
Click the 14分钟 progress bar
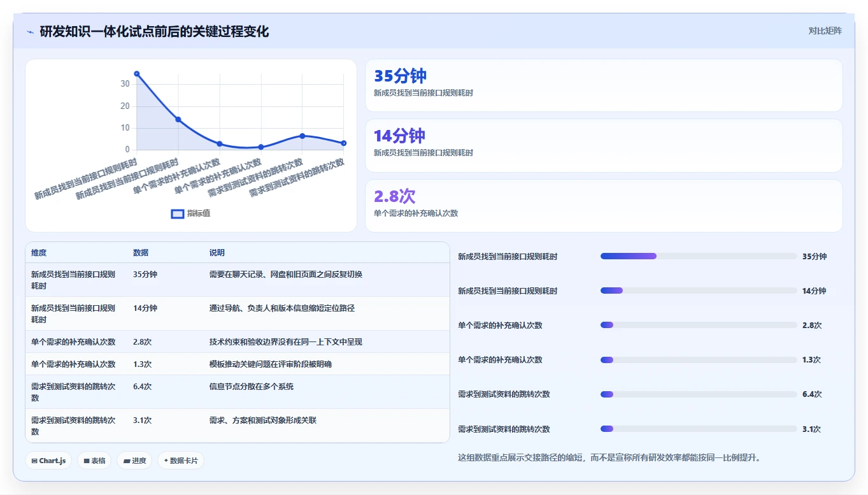(699, 291)
